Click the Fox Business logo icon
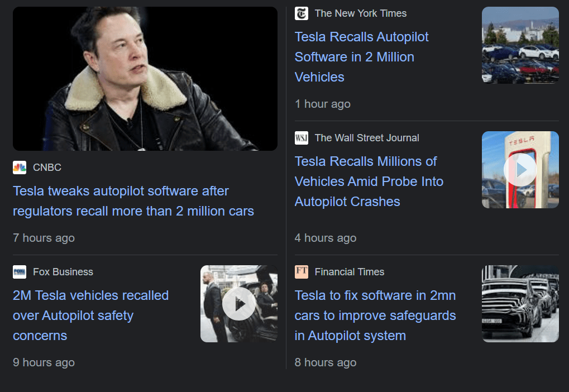This screenshot has width=569, height=392. (20, 272)
